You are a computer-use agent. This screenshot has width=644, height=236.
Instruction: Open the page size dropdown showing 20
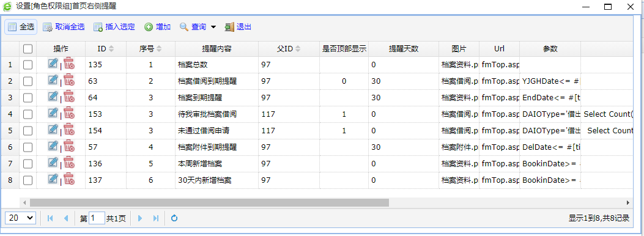point(21,218)
